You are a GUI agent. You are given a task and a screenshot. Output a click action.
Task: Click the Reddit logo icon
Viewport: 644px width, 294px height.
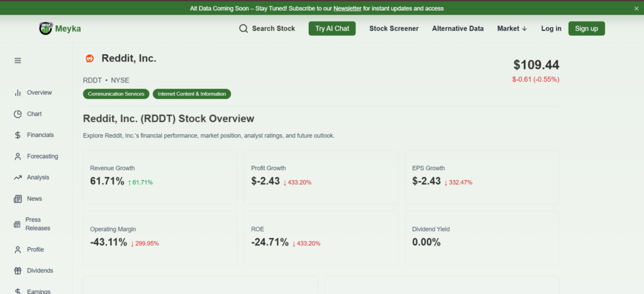89,59
